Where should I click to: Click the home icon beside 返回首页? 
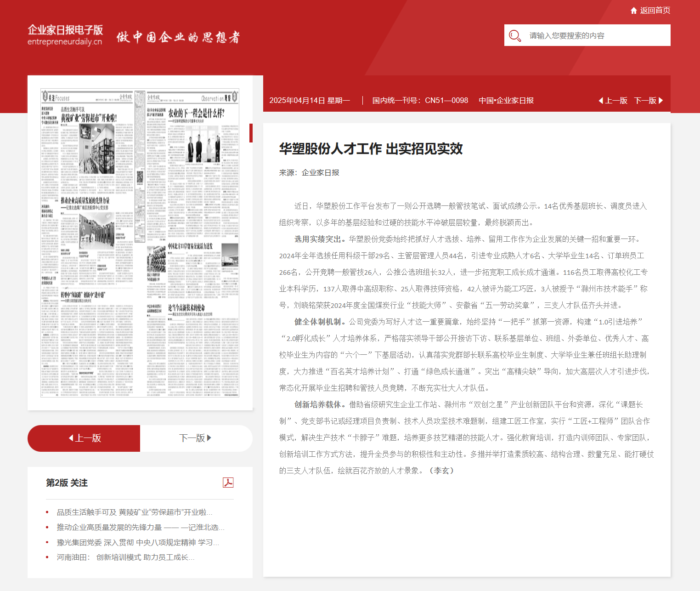pyautogui.click(x=634, y=11)
